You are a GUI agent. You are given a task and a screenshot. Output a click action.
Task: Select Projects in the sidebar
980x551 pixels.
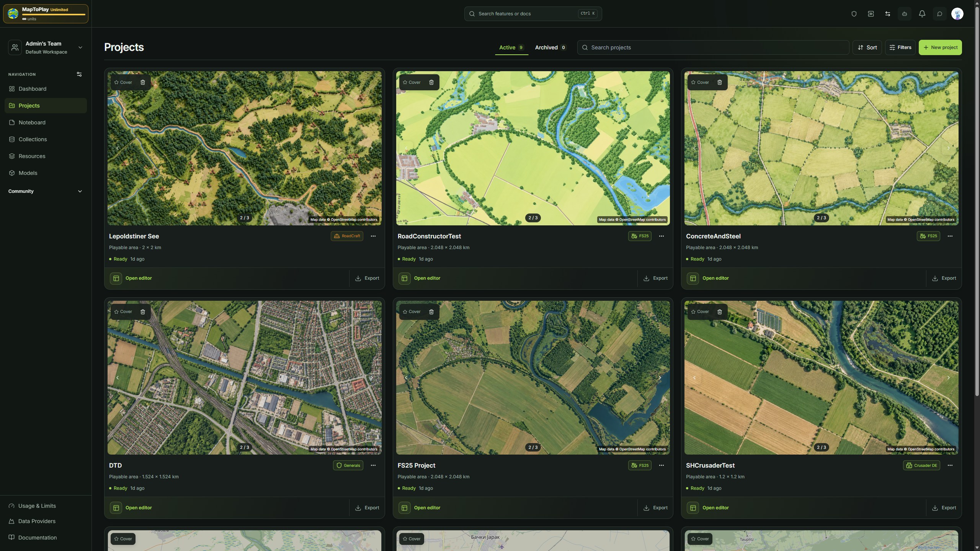[46, 106]
